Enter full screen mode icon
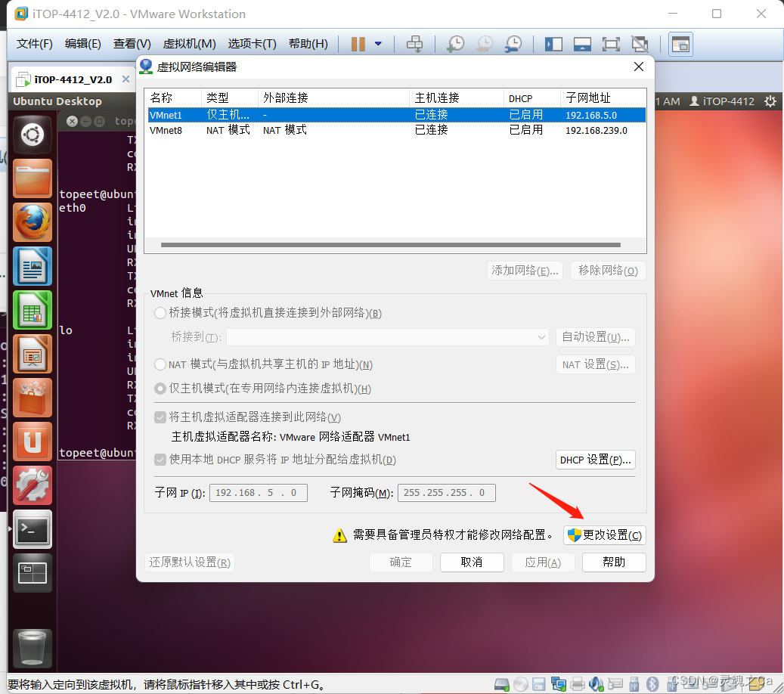 pos(611,44)
